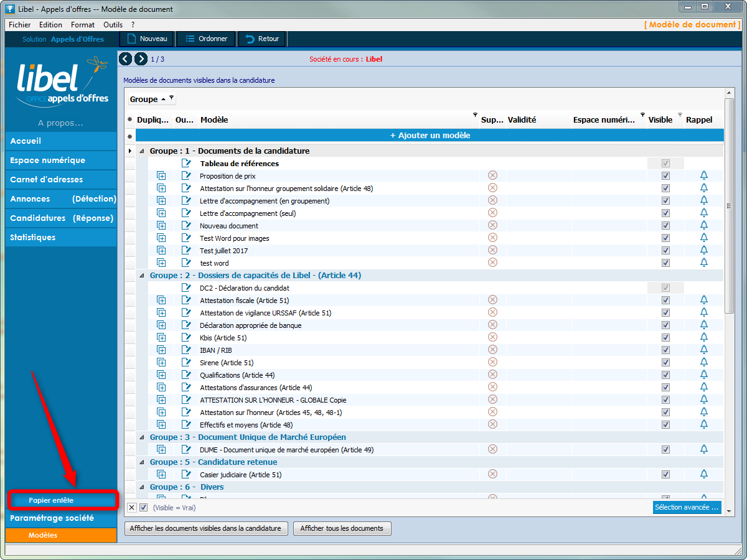Delete the Casier judiciaire (Article 51) model
This screenshot has width=747, height=560.
click(492, 474)
